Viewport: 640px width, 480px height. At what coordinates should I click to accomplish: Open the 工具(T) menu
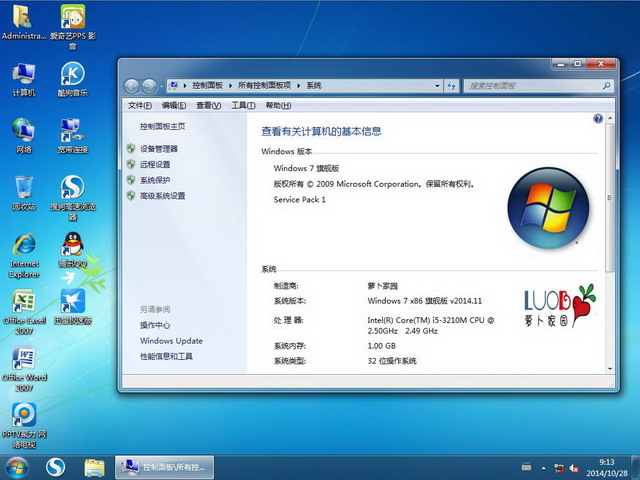click(x=243, y=106)
